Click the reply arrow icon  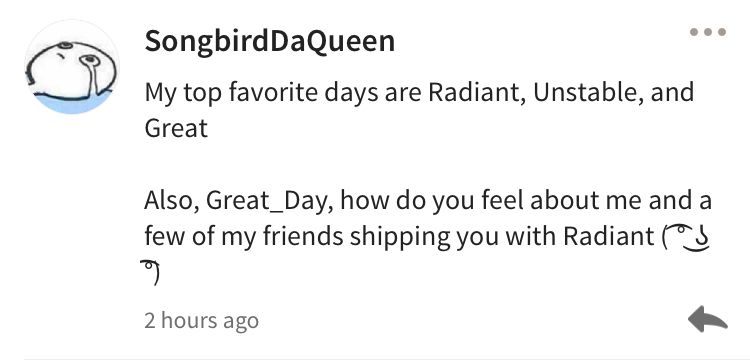tap(708, 318)
